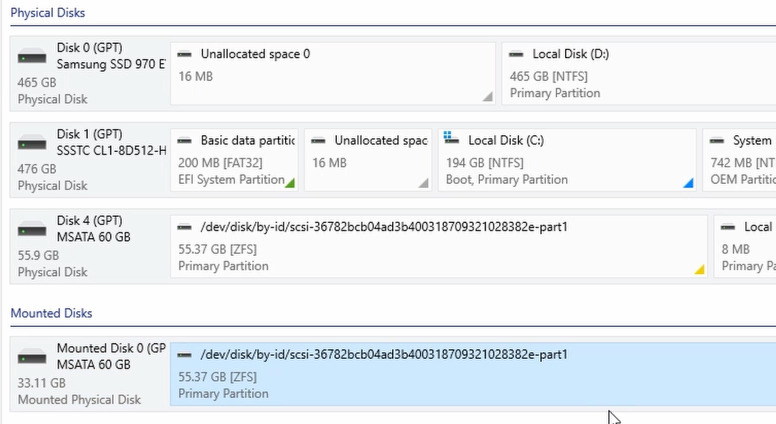The width and height of the screenshot is (776, 424).
Task: Click the green corner marker on EFI System Partition
Action: pyautogui.click(x=291, y=184)
